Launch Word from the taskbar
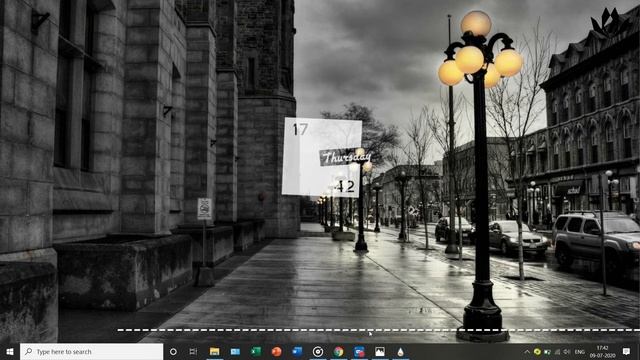 [x=297, y=351]
